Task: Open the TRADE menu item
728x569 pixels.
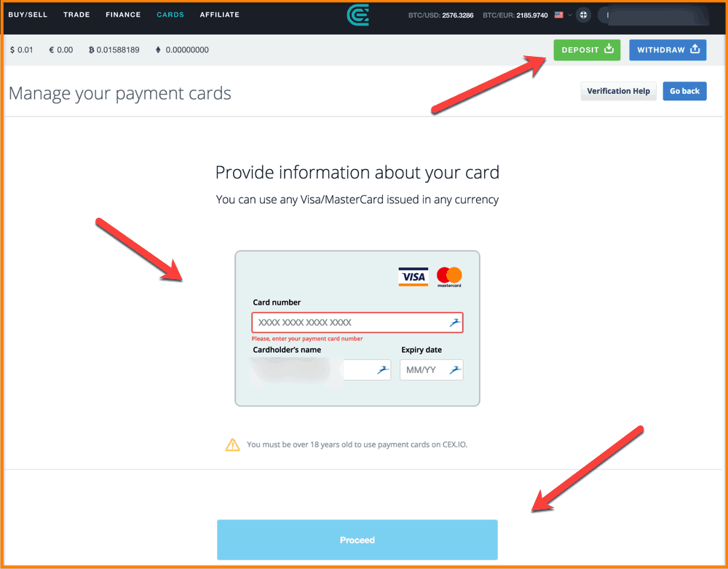Action: coord(76,15)
